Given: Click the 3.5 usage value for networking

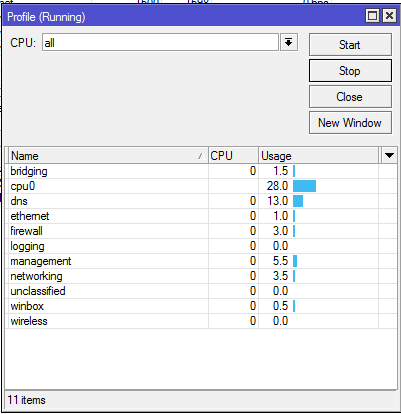Looking at the screenshot, I should 280,276.
